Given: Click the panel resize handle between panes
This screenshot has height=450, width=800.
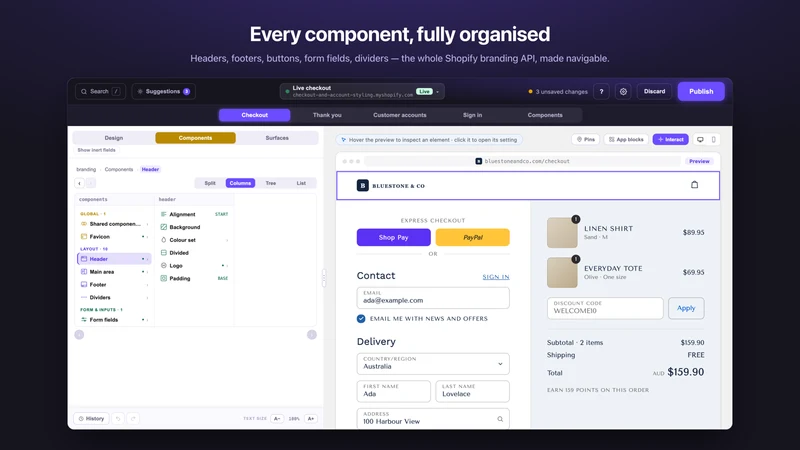Looking at the screenshot, I should point(324,278).
